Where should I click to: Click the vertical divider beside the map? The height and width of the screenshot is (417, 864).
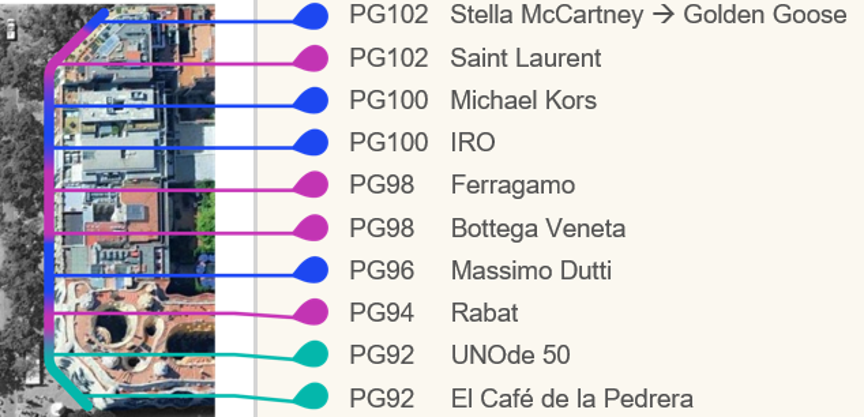click(x=255, y=208)
